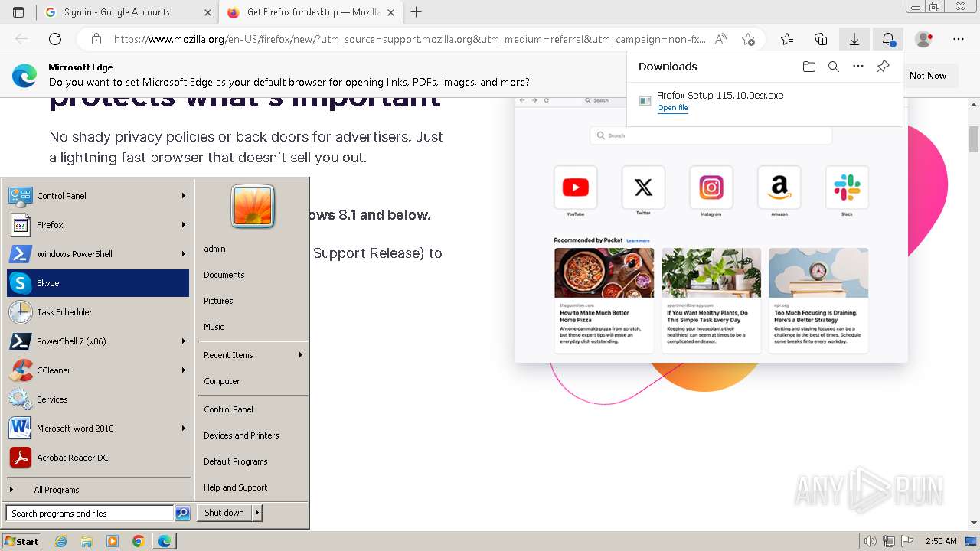Image resolution: width=980 pixels, height=551 pixels.
Task: Click the page vertical scrollbar thumb
Action: [974, 139]
